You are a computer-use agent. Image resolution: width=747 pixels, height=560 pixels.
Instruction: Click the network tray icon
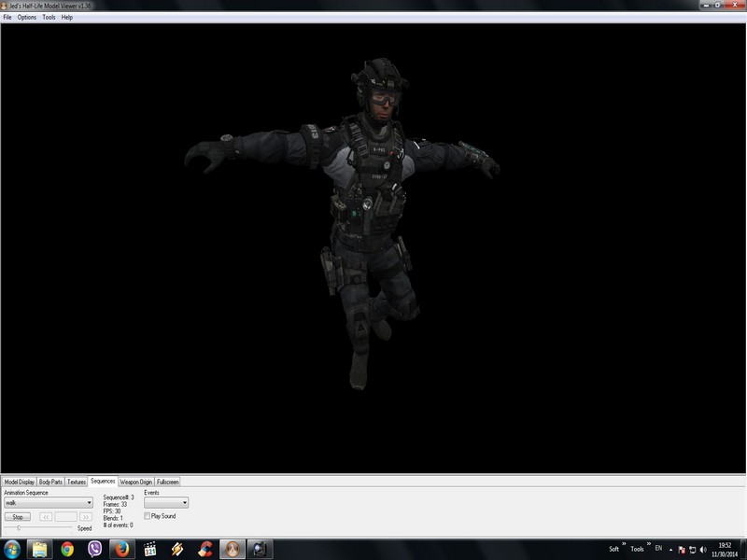[692, 550]
